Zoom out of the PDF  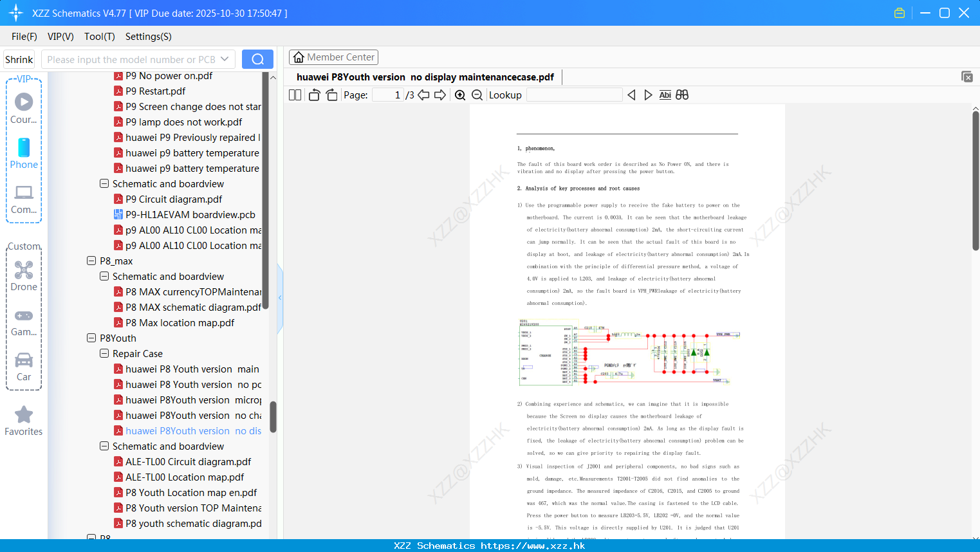(x=477, y=95)
